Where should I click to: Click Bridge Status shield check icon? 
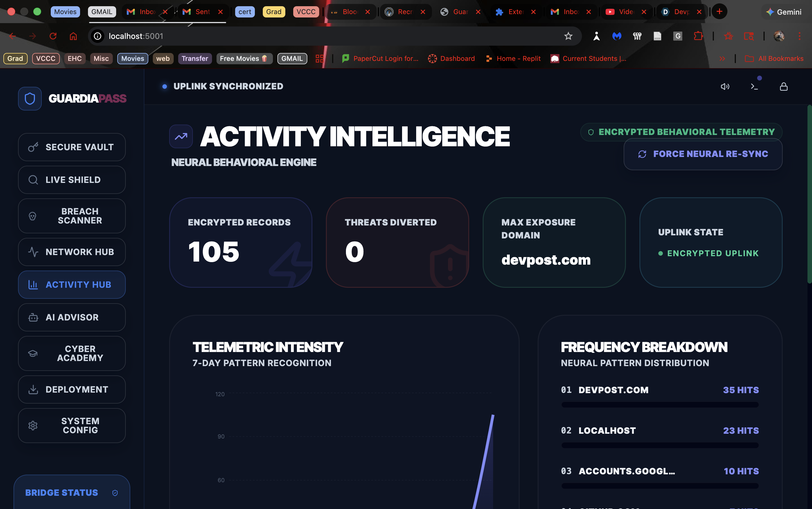coord(115,493)
